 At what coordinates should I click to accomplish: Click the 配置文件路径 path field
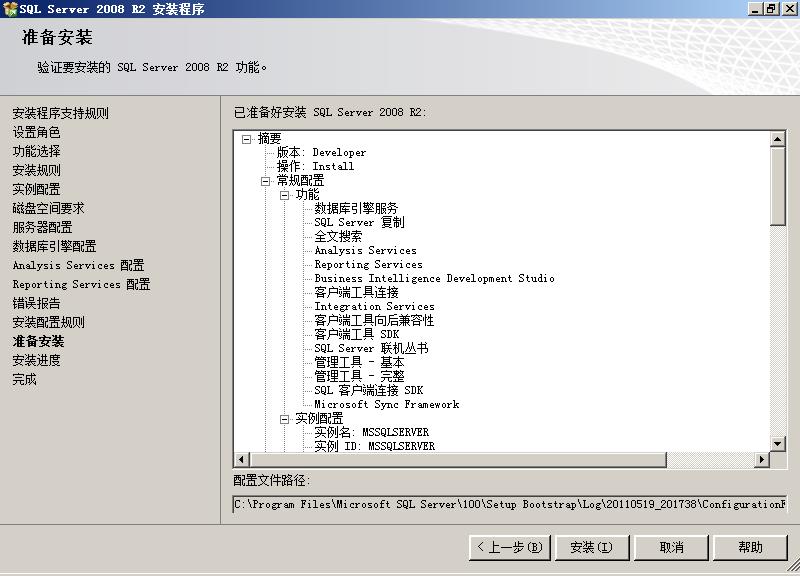click(509, 504)
